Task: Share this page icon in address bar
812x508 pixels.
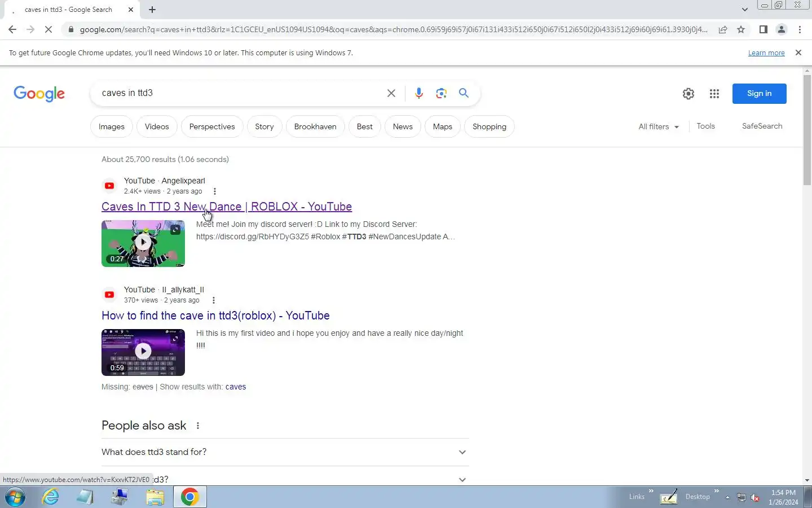Action: click(x=723, y=29)
